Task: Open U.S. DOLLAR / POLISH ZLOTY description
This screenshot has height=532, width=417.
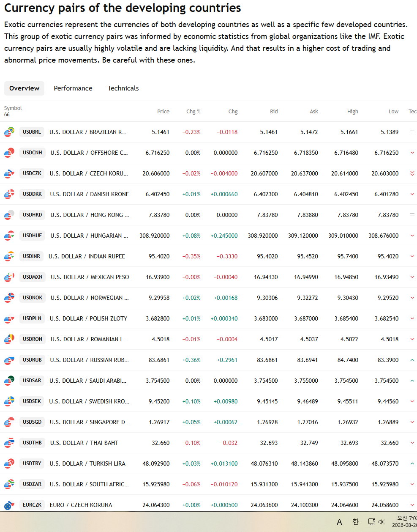Action: coord(88,318)
